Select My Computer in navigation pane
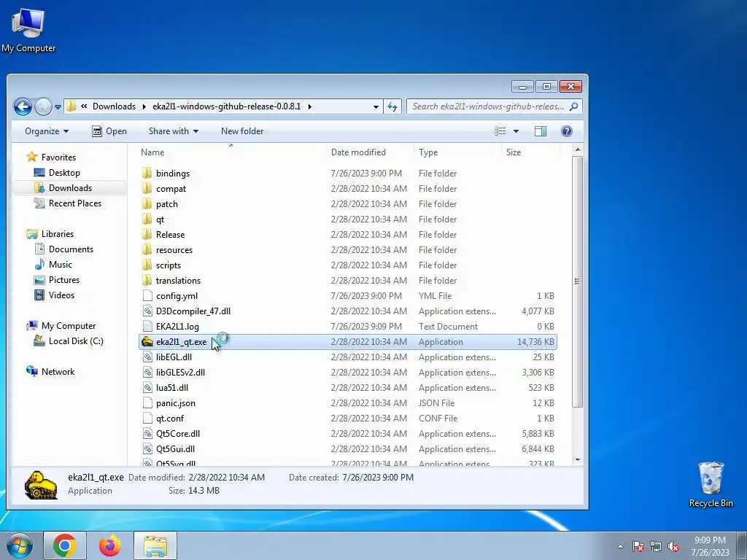This screenshot has width=747, height=560. coord(68,326)
